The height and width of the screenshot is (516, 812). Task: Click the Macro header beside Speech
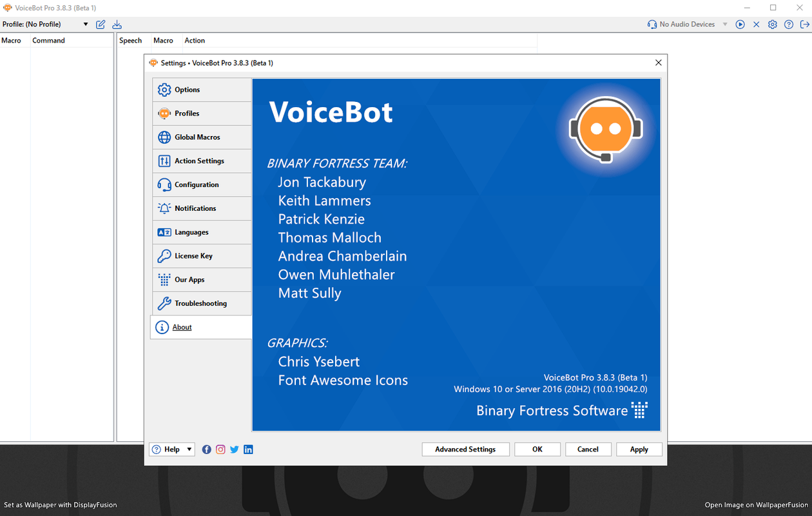tap(164, 40)
